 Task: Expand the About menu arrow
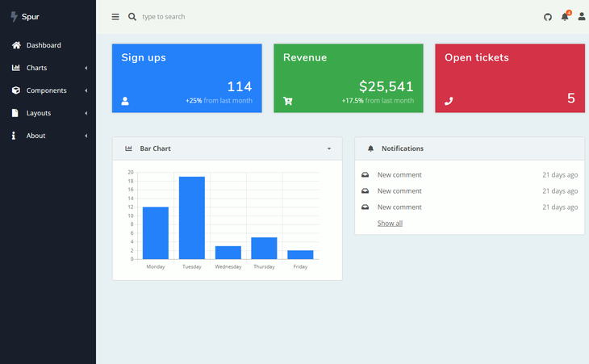(86, 136)
